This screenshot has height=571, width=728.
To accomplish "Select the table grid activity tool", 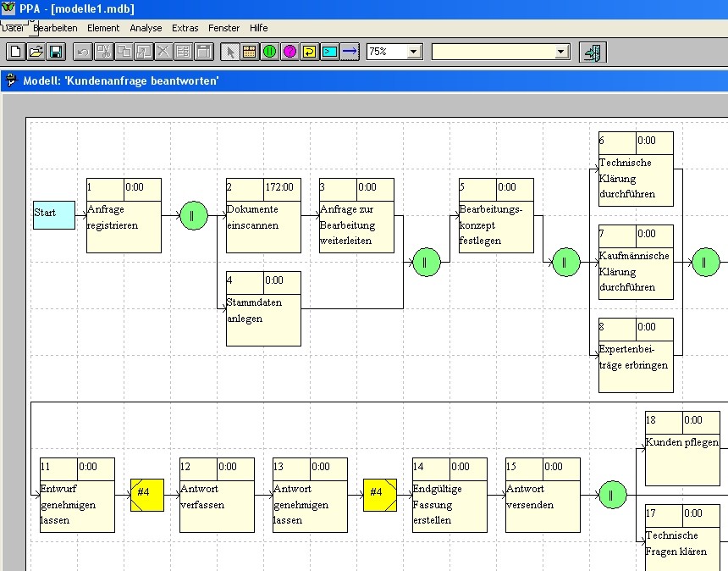I will (250, 53).
